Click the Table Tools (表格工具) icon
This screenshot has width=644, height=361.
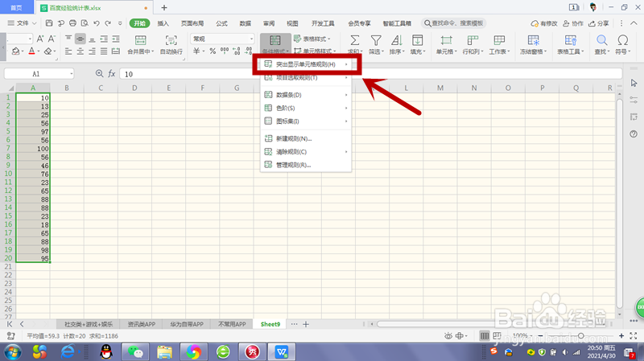[x=571, y=40]
